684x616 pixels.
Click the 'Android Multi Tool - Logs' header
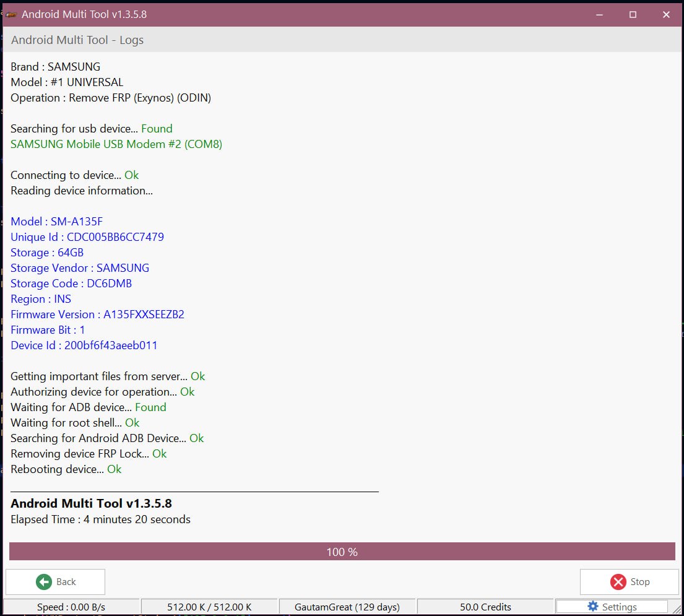pyautogui.click(x=77, y=40)
